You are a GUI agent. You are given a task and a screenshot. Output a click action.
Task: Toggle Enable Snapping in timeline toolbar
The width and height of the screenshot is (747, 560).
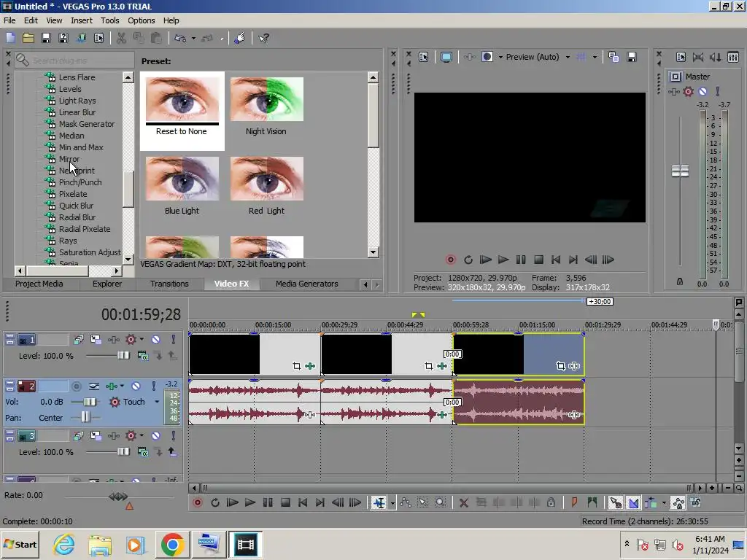tap(616, 503)
